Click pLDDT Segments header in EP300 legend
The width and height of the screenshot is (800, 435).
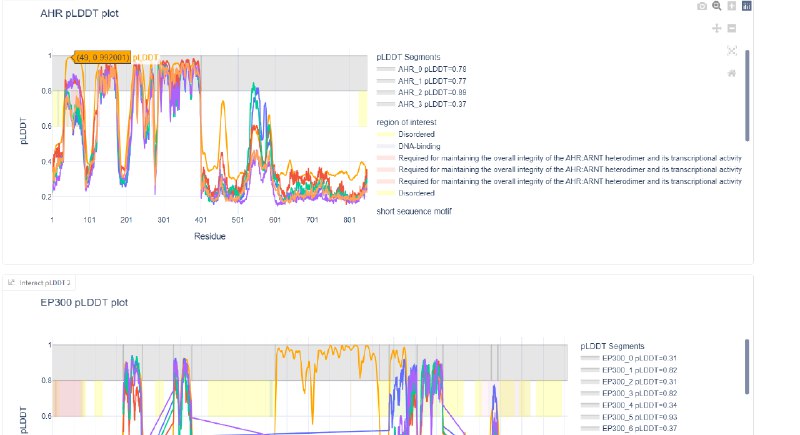[x=612, y=346]
